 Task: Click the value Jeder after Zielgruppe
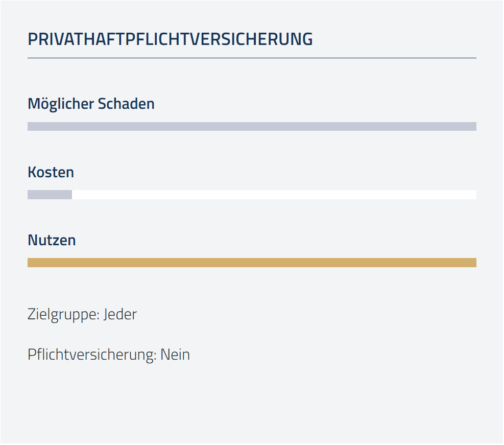[x=120, y=314]
